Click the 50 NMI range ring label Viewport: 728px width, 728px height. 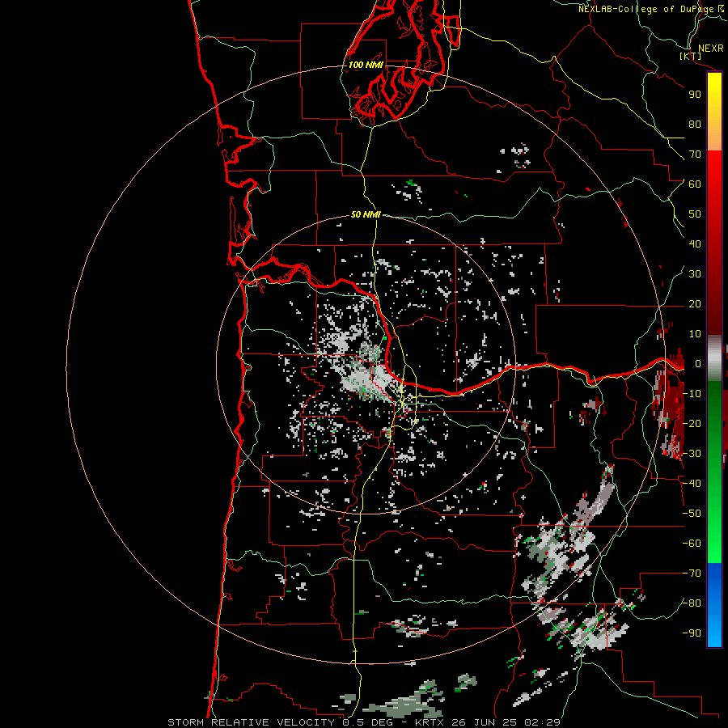[366, 214]
